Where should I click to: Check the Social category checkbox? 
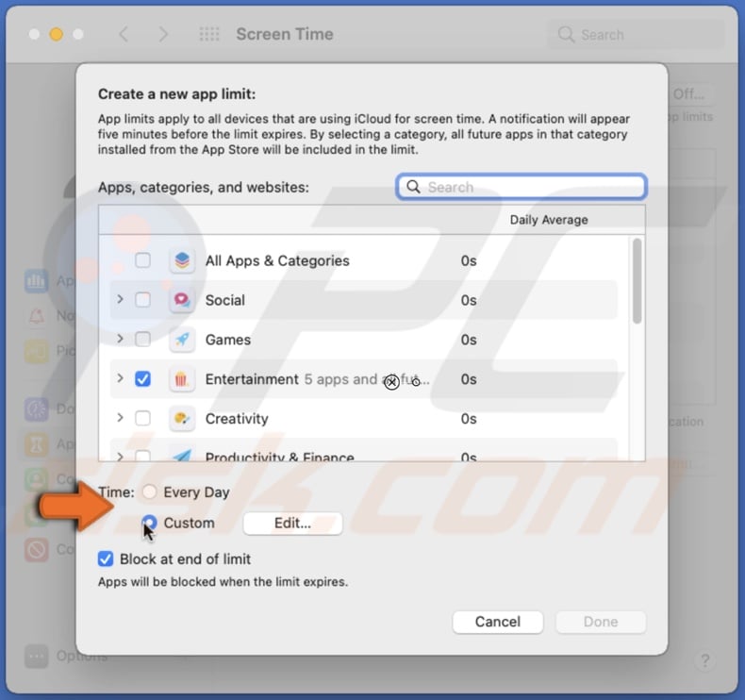142,300
